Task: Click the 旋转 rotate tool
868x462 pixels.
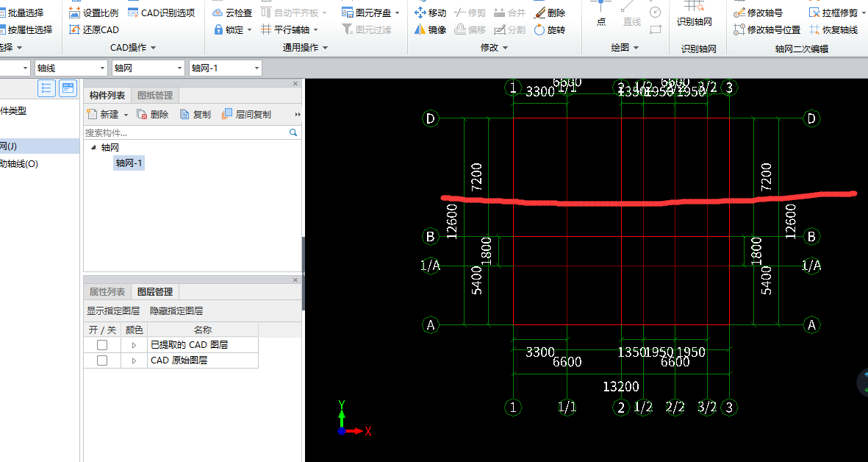Action: point(550,30)
